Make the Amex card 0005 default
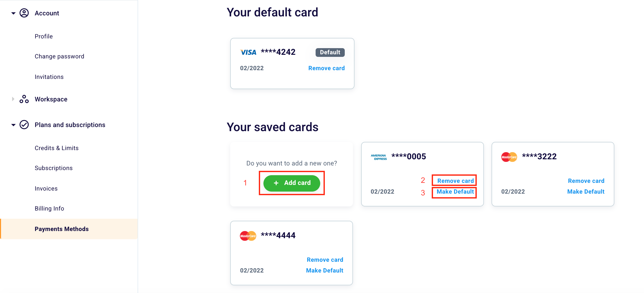This screenshot has width=644, height=293. point(455,192)
